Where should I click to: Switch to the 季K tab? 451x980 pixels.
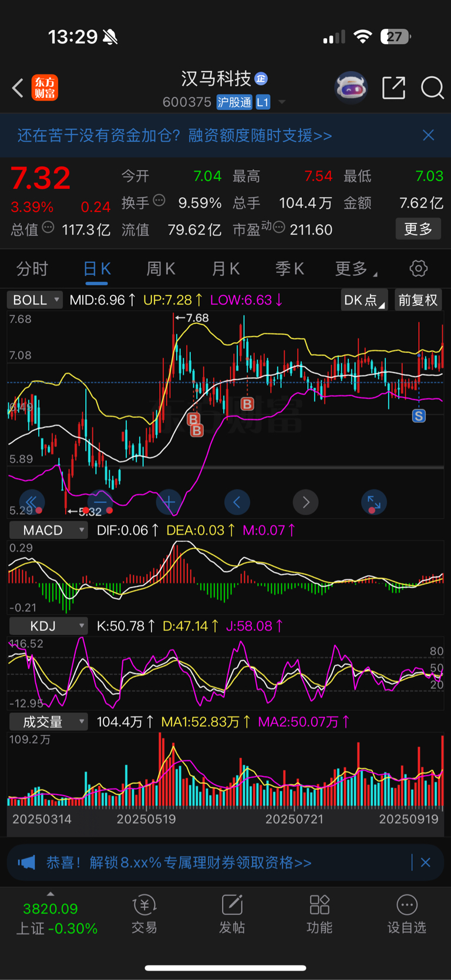[x=290, y=269]
